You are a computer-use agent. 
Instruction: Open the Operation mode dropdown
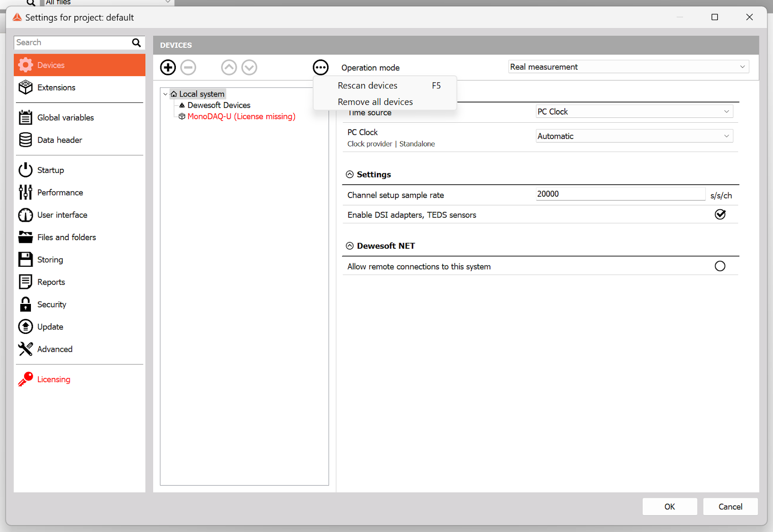point(629,67)
